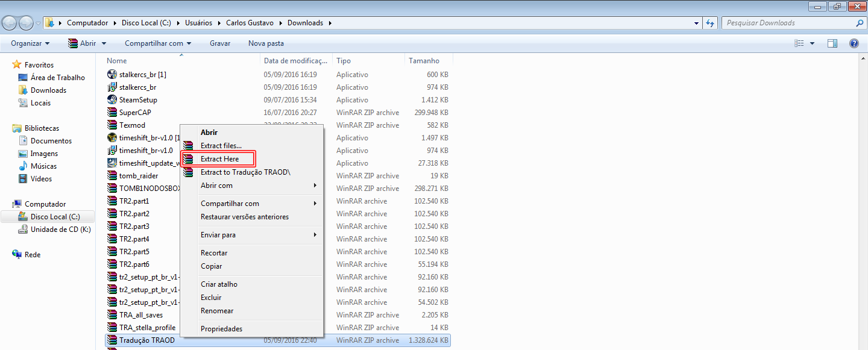Select Copiar in context menu
Screen dimensions: 868x350
(x=211, y=266)
